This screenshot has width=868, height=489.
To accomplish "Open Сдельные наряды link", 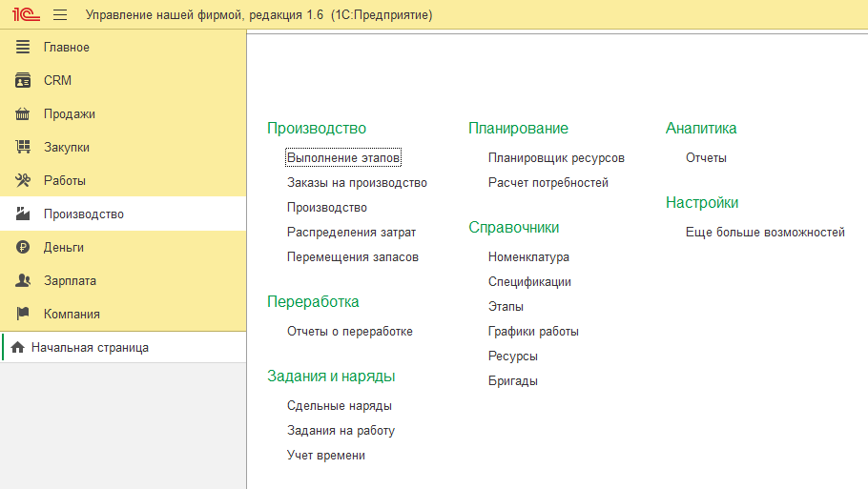I will tap(340, 406).
